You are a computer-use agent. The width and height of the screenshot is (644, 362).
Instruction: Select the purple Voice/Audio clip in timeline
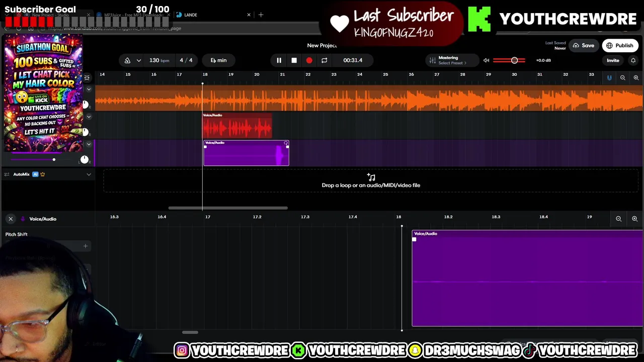click(x=246, y=153)
